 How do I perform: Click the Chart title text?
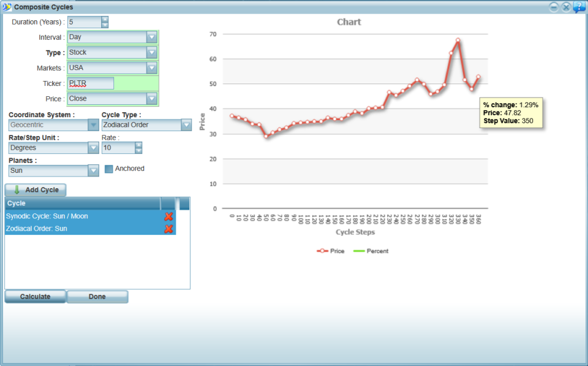349,22
